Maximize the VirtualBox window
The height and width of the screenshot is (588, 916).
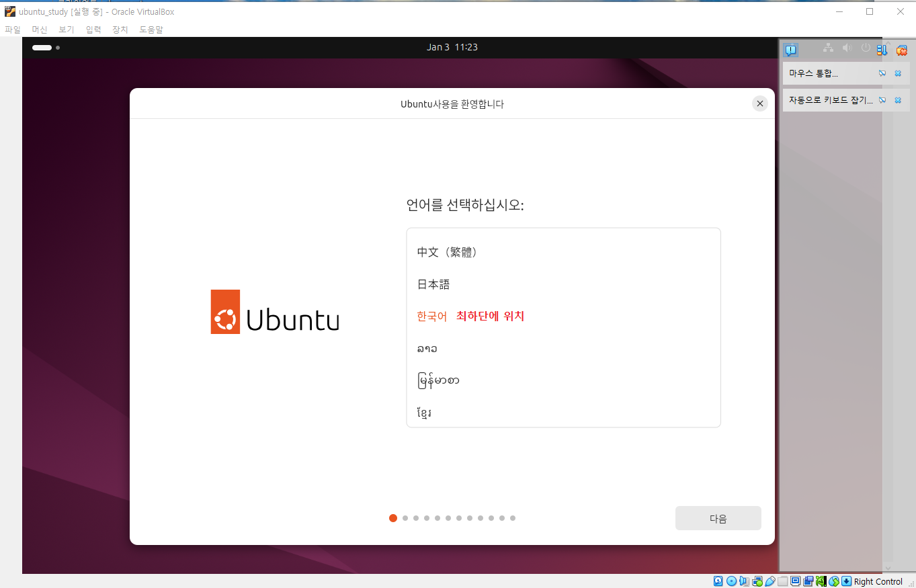click(870, 11)
